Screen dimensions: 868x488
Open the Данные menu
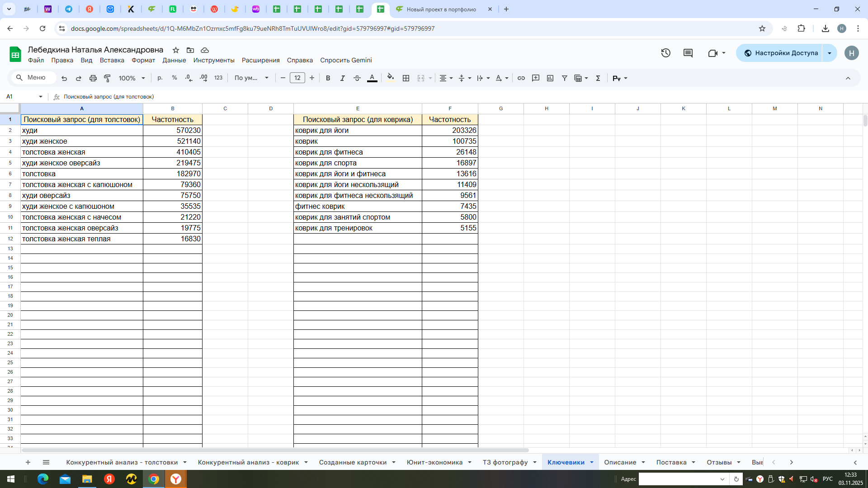point(174,60)
